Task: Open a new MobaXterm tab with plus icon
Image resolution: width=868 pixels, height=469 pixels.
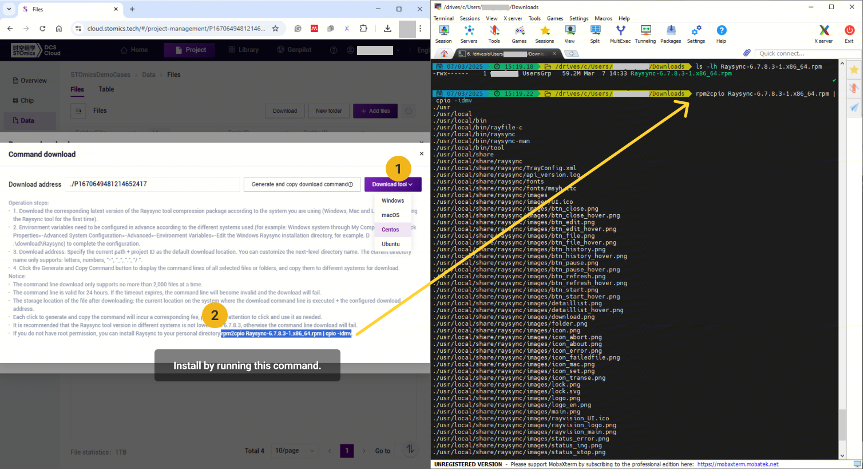Action: click(x=571, y=53)
